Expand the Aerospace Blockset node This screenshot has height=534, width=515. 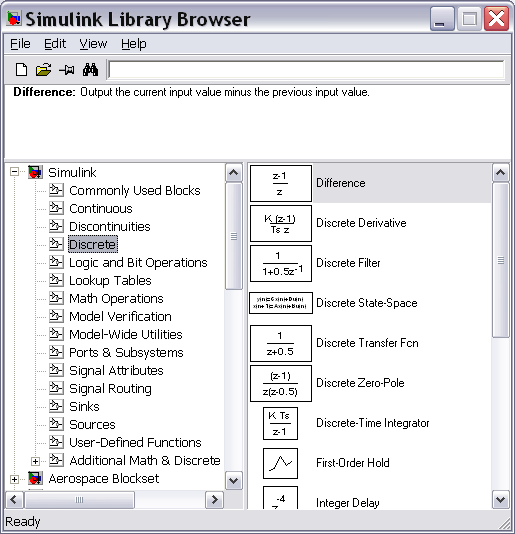point(14,479)
